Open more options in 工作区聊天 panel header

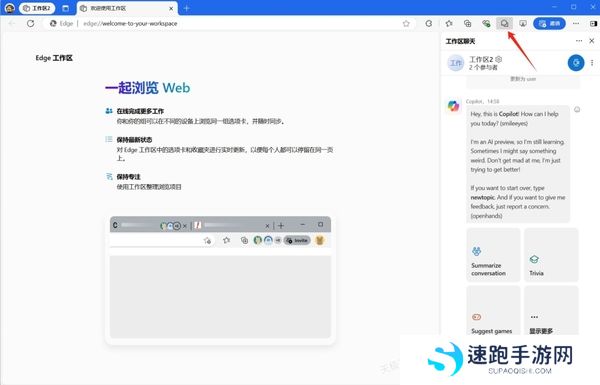tap(579, 41)
